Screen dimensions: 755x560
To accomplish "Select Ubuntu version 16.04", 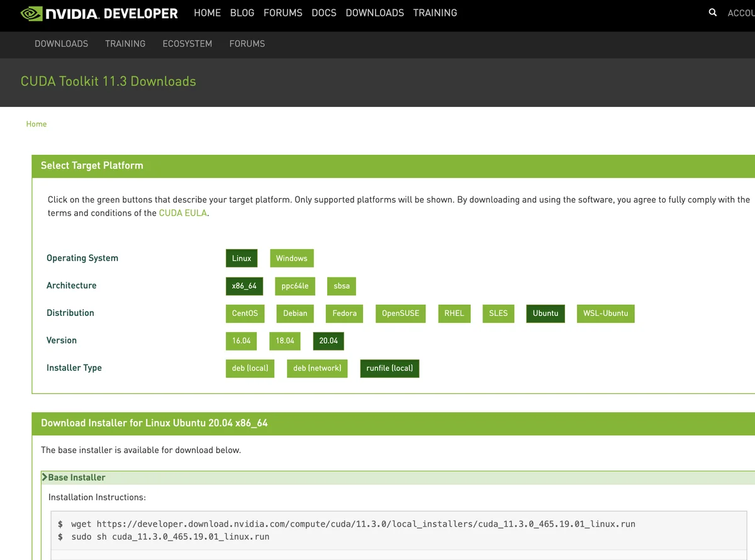I will [x=241, y=340].
